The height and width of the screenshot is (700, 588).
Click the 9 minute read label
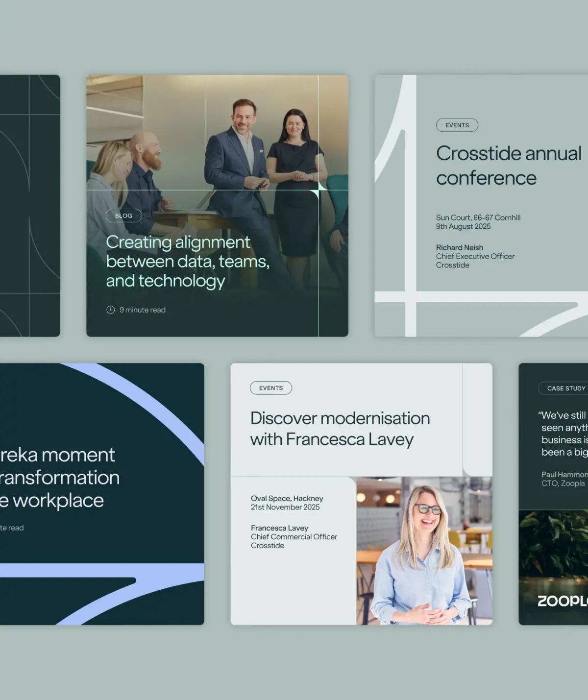(142, 310)
